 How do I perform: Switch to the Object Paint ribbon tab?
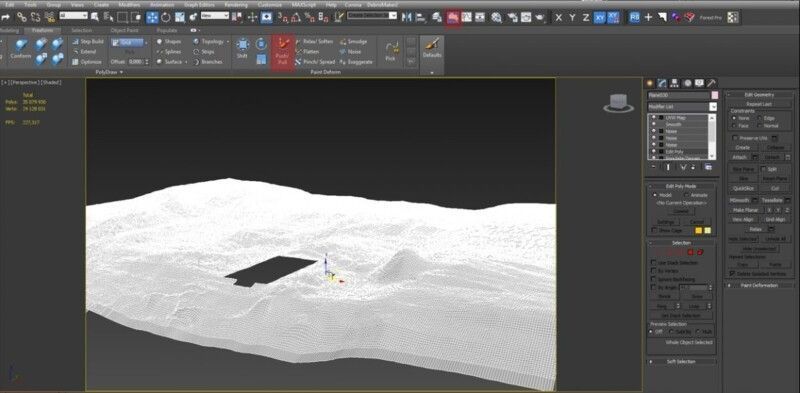[x=124, y=30]
